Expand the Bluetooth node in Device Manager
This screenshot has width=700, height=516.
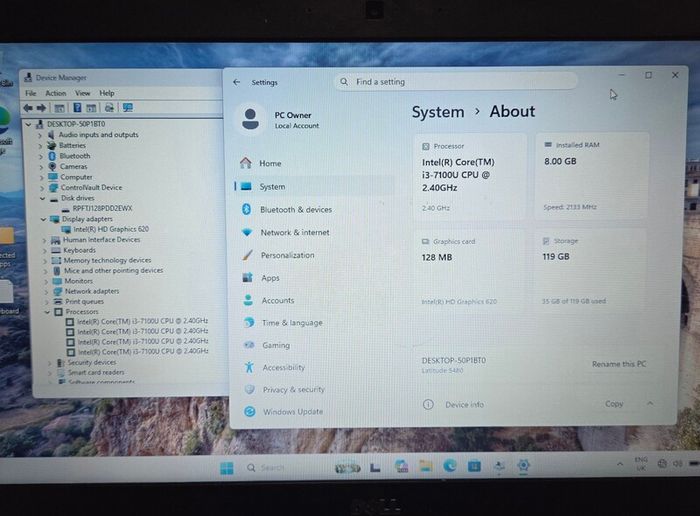tap(41, 156)
